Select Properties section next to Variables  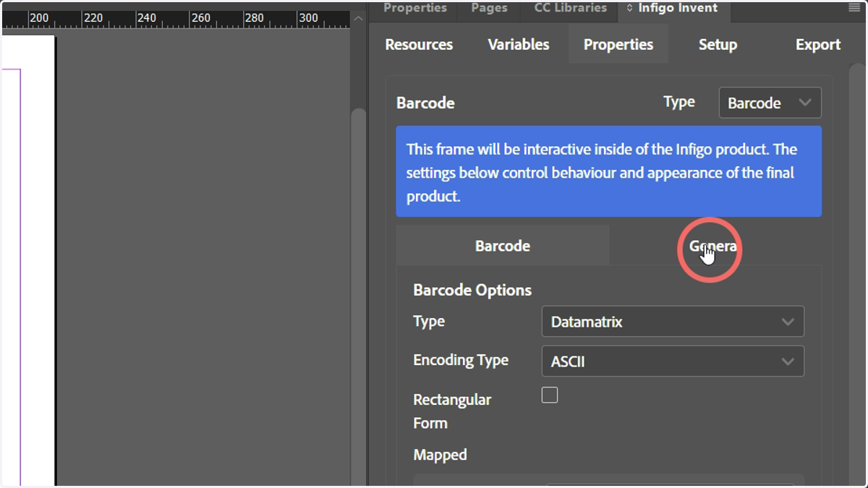[x=618, y=45]
